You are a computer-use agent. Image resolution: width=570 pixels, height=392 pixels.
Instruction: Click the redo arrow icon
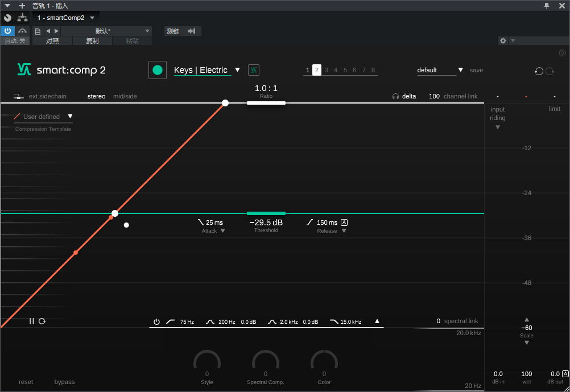point(550,71)
